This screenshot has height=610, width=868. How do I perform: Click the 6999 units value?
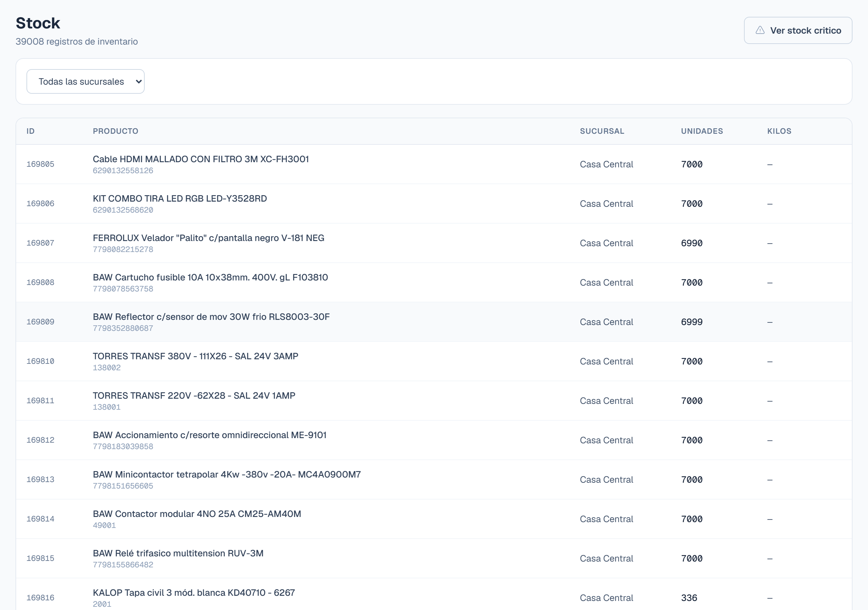pos(692,322)
